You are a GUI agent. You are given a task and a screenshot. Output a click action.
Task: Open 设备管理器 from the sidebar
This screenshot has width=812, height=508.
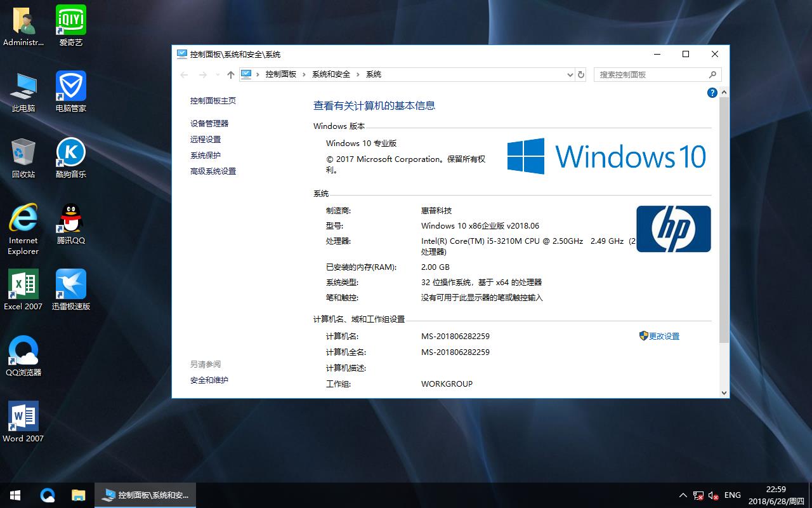click(209, 123)
